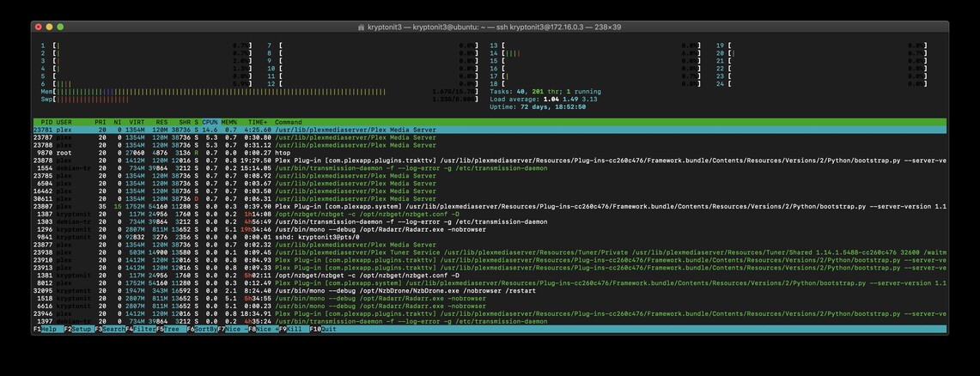
Task: Select sshd process row PID 9841
Action: [490, 237]
